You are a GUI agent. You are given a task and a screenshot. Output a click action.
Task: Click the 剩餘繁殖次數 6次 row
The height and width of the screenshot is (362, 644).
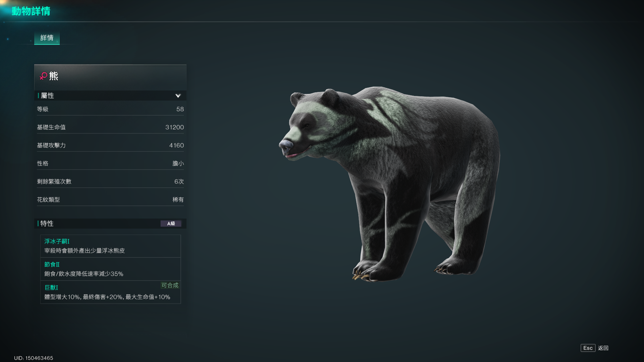tap(110, 182)
